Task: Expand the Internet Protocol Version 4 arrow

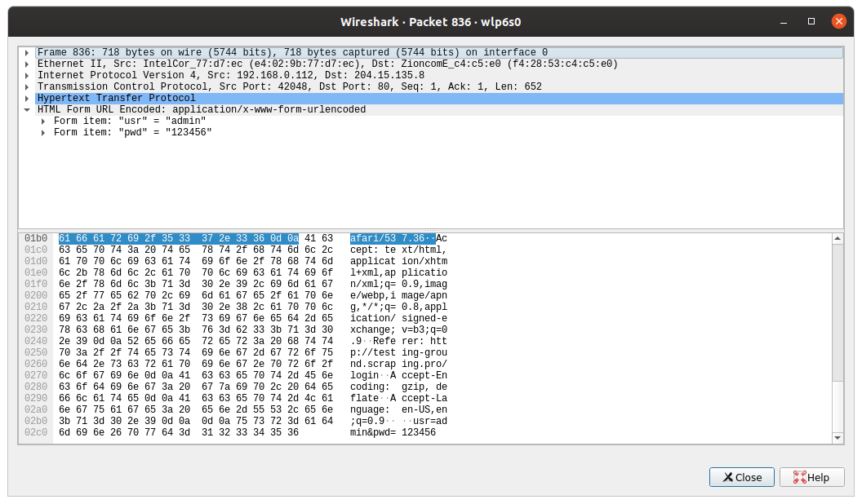Action: coord(26,76)
